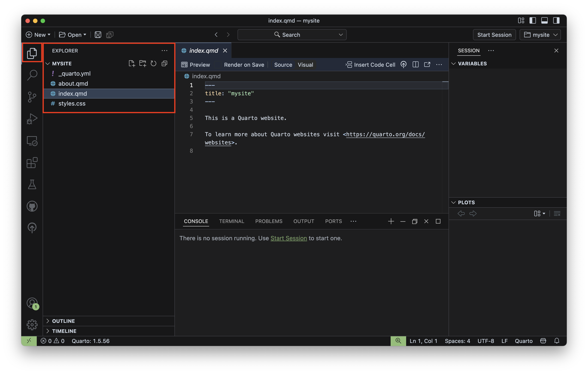Open remote window indicator in status bar
The height and width of the screenshot is (374, 588).
click(x=29, y=341)
